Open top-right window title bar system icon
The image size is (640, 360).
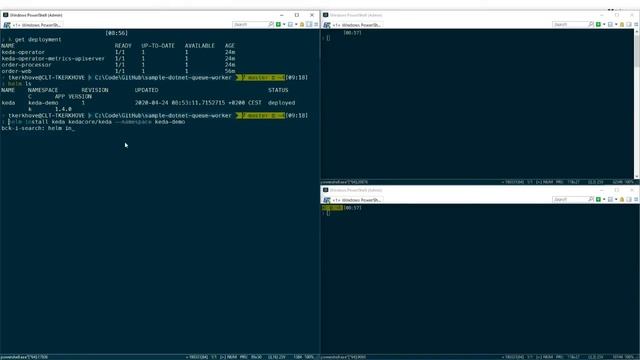(325, 15)
